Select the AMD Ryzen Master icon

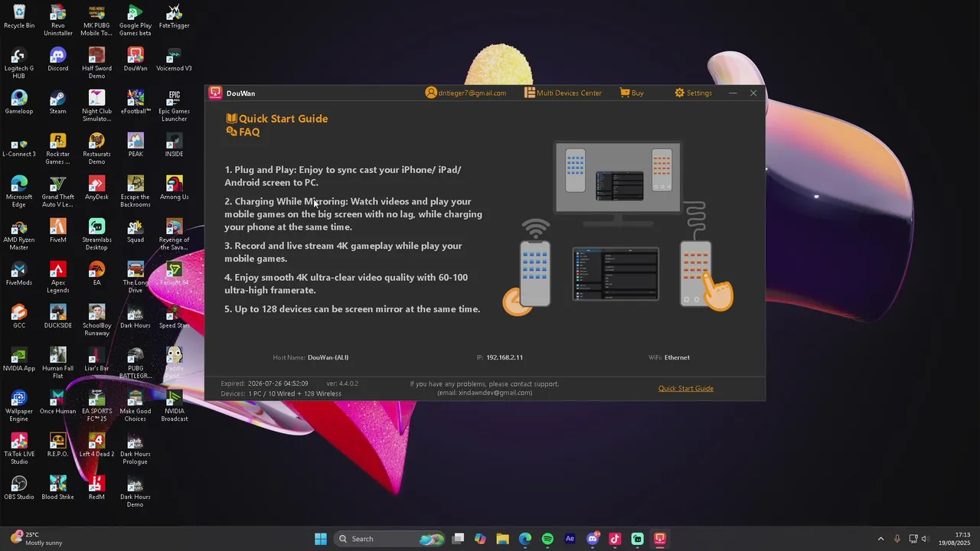19,235
